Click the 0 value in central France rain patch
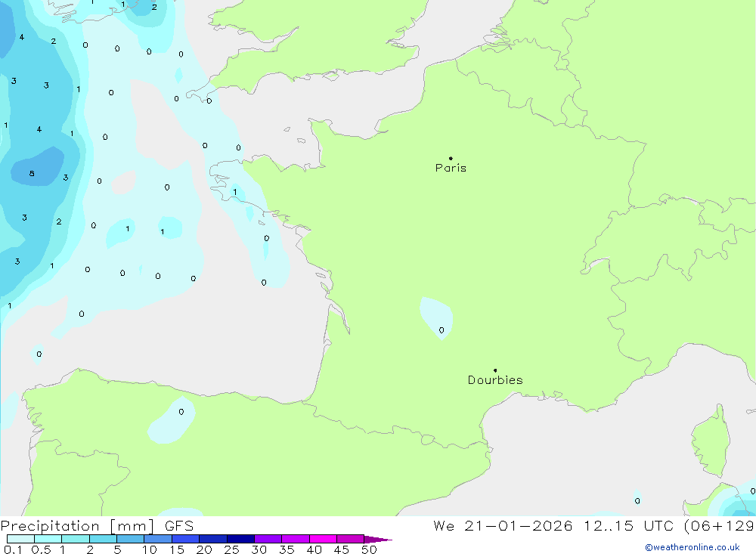 pyautogui.click(x=442, y=330)
